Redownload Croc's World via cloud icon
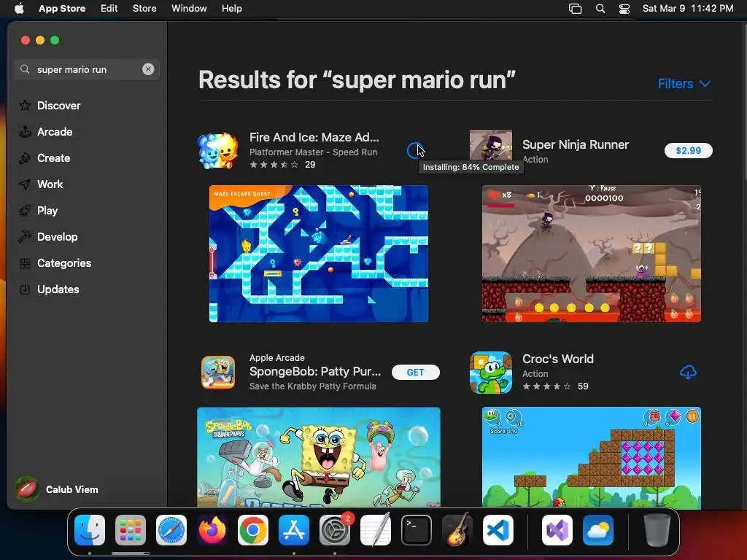This screenshot has height=560, width=747. 688,373
